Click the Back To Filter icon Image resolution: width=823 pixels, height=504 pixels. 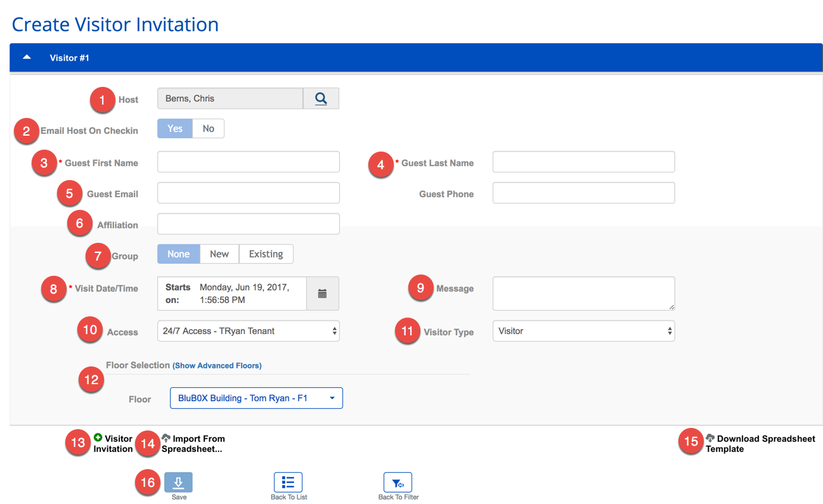tap(398, 482)
